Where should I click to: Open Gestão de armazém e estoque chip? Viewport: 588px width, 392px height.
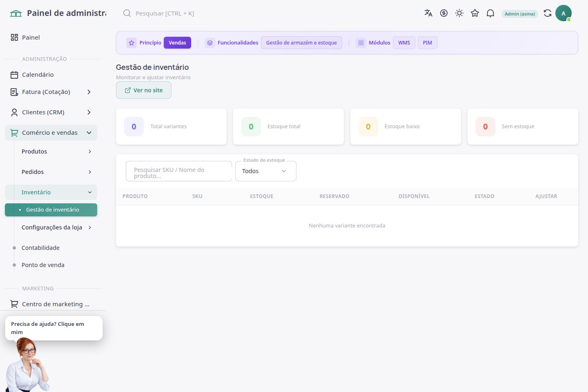click(x=301, y=42)
